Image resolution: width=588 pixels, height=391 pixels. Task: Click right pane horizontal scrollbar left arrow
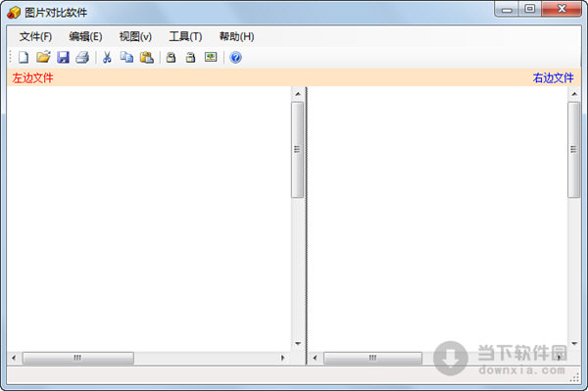point(315,358)
